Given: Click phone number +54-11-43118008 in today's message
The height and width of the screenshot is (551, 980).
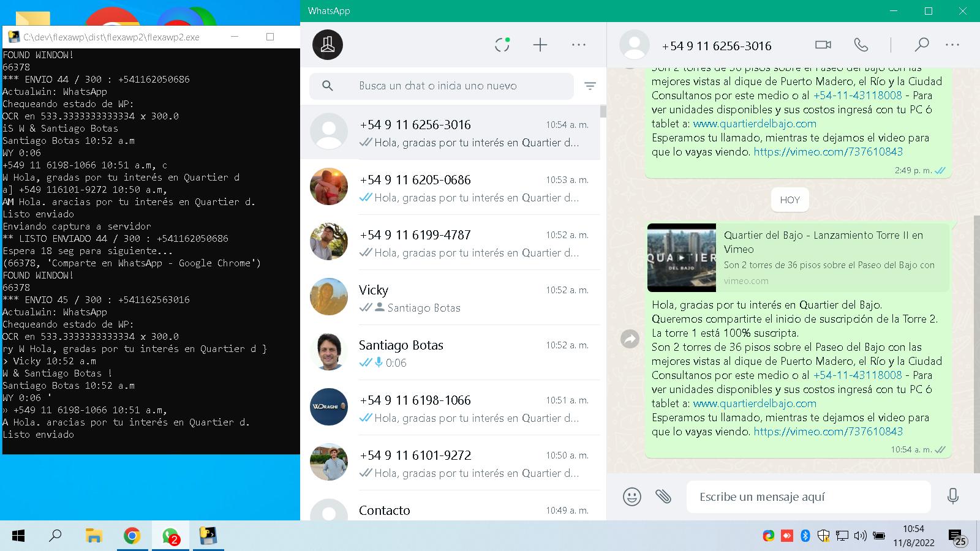Looking at the screenshot, I should click(x=858, y=375).
